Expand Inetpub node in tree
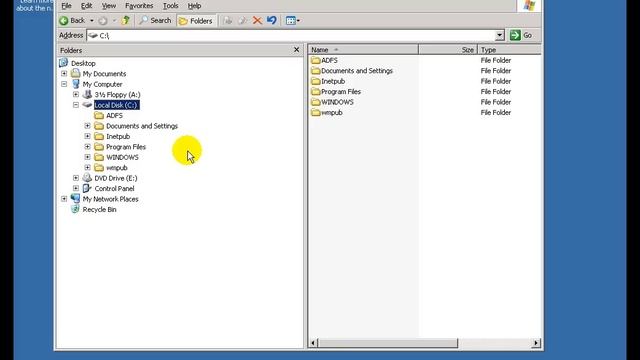640x360 pixels. coord(87,136)
